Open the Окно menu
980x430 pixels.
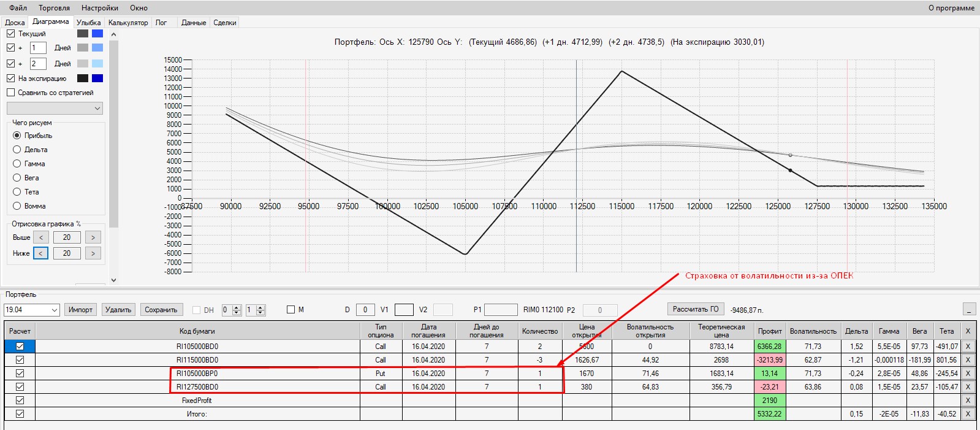(x=139, y=8)
